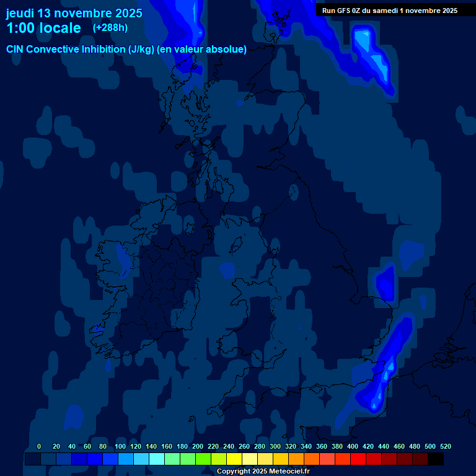This screenshot has height=476, width=476.
Task: Select the 80–100 legend swatch
Action: coord(110,459)
